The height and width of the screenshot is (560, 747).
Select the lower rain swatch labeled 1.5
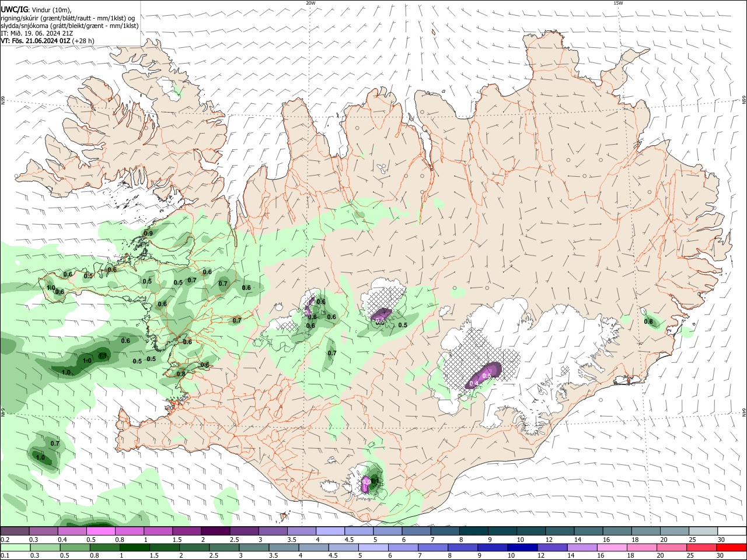(x=165, y=548)
